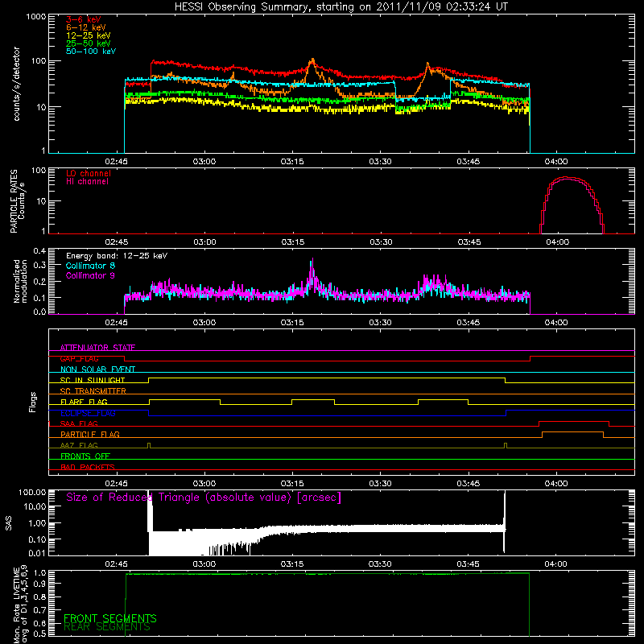The height and width of the screenshot is (644, 644).
Task: Click the FRONTS_OFF flag label
Action: coord(85,456)
